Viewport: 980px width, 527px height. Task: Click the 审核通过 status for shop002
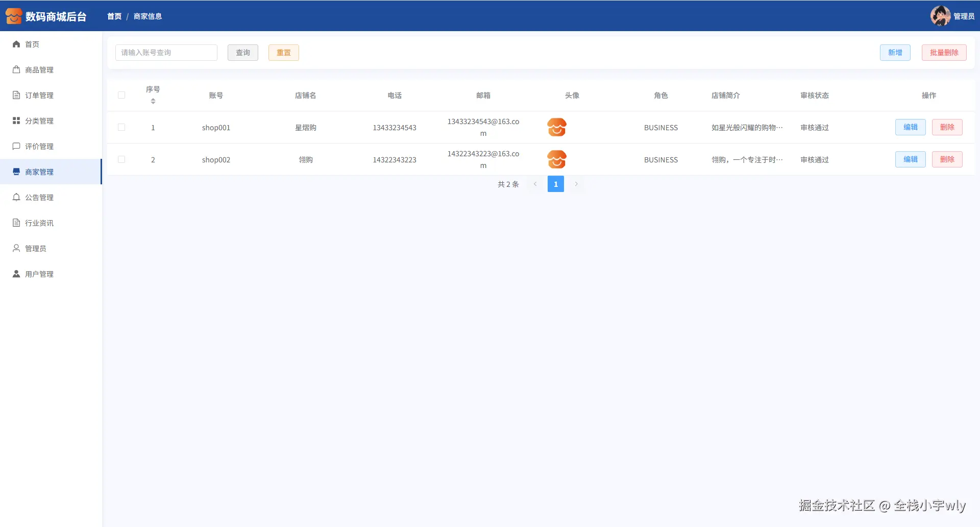(815, 160)
